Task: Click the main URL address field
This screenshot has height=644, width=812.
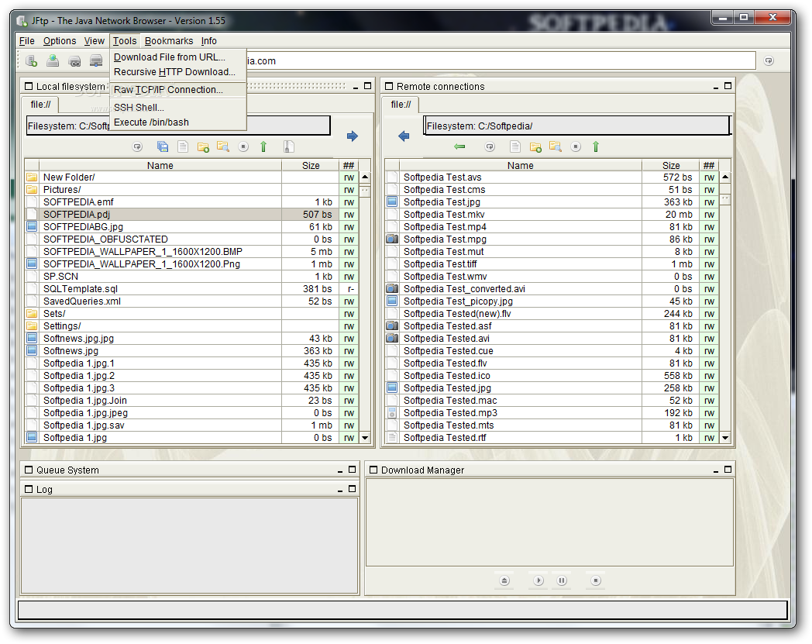Action: pyautogui.click(x=501, y=61)
